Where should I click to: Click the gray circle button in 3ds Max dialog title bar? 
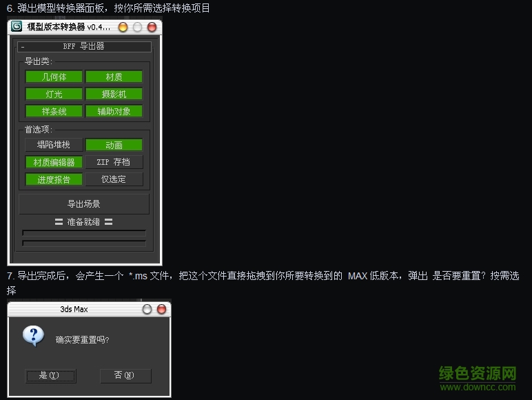pyautogui.click(x=147, y=309)
